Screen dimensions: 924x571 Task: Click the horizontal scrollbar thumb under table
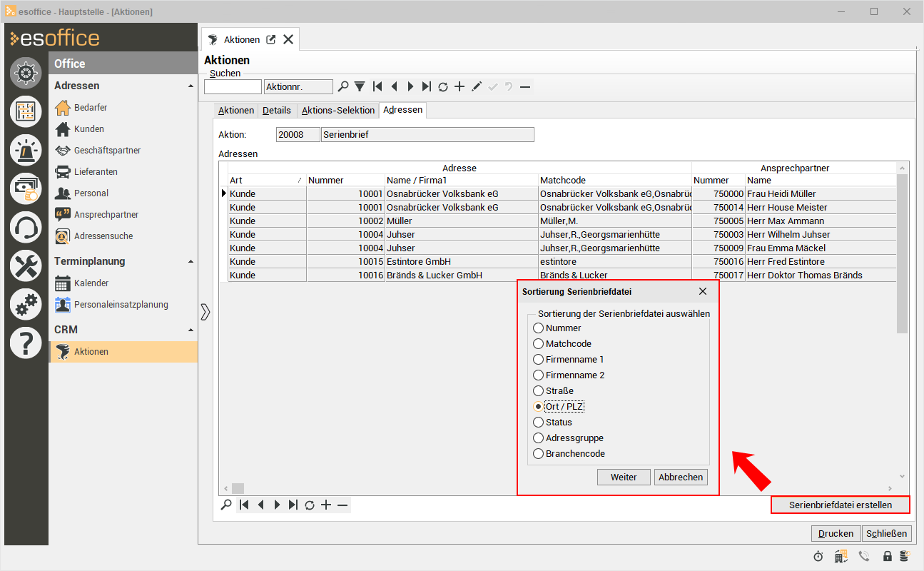[238, 489]
